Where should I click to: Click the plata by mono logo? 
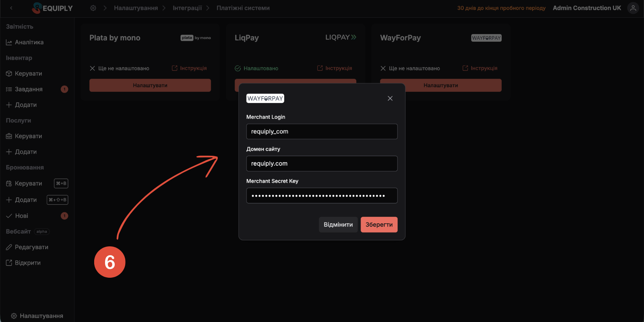coord(196,38)
